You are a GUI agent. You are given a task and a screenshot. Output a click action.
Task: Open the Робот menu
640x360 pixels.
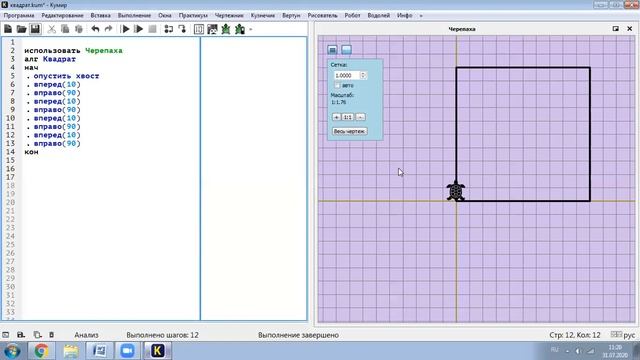point(352,16)
